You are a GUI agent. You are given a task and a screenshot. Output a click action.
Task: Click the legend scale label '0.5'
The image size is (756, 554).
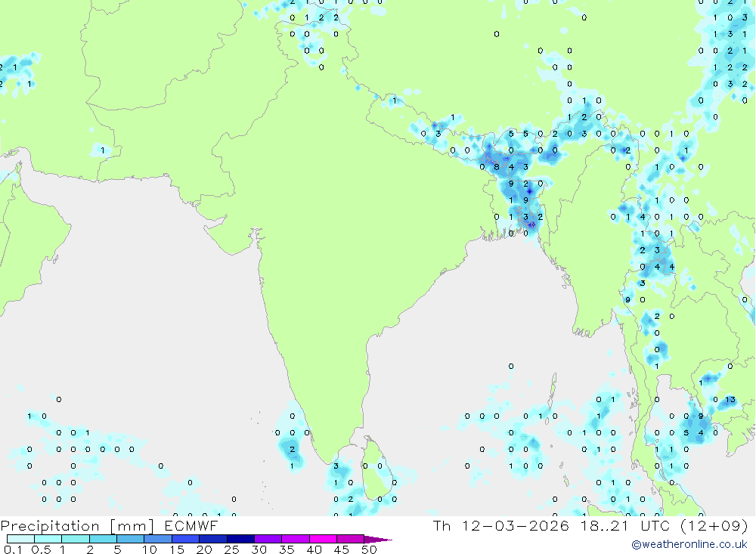[41, 549]
